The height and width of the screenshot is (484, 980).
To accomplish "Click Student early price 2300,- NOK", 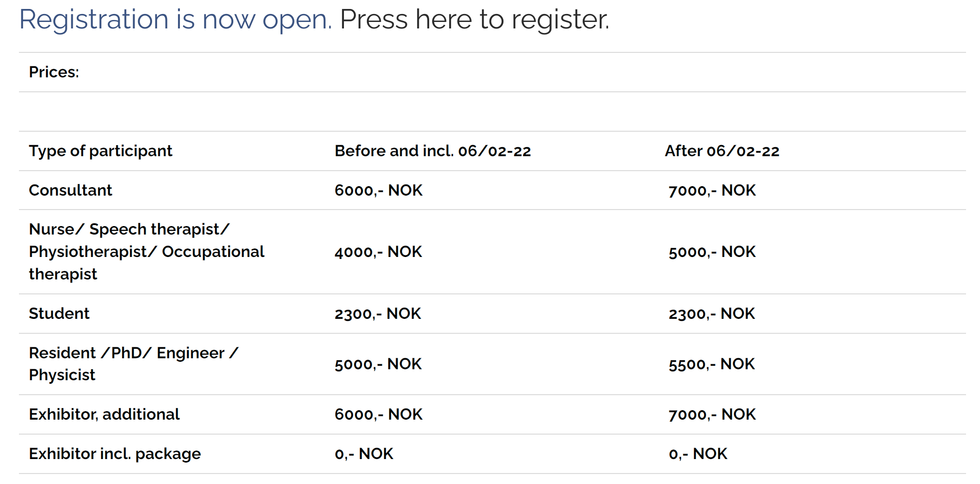I will click(377, 313).
